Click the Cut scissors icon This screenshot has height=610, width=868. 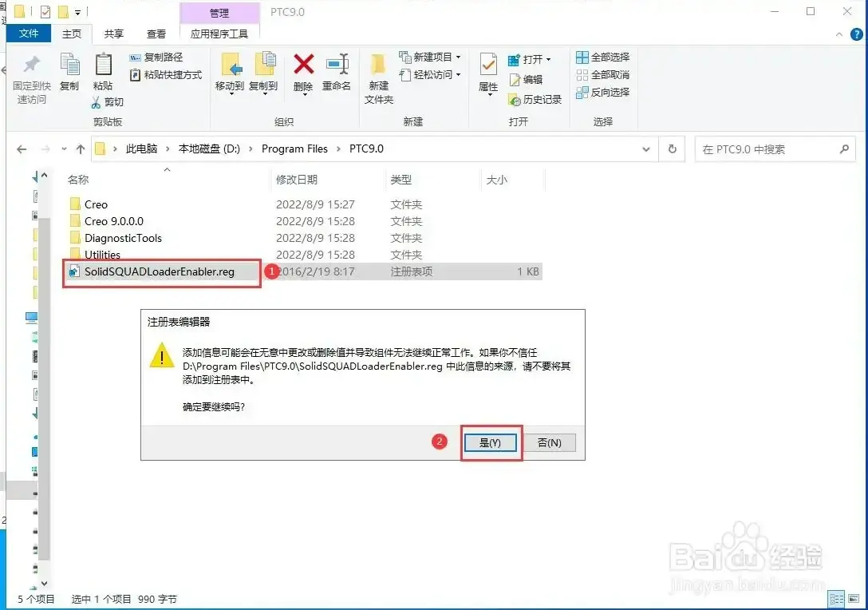[97, 102]
